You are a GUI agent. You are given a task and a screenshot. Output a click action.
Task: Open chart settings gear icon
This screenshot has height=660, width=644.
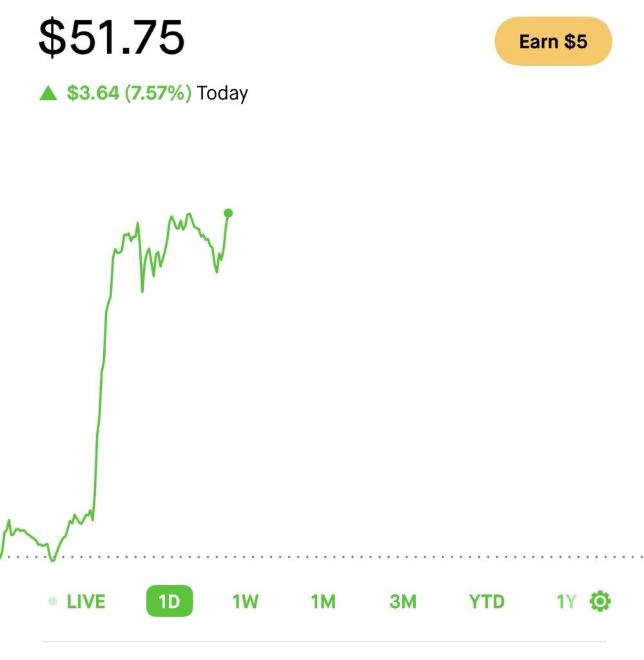[x=600, y=602]
